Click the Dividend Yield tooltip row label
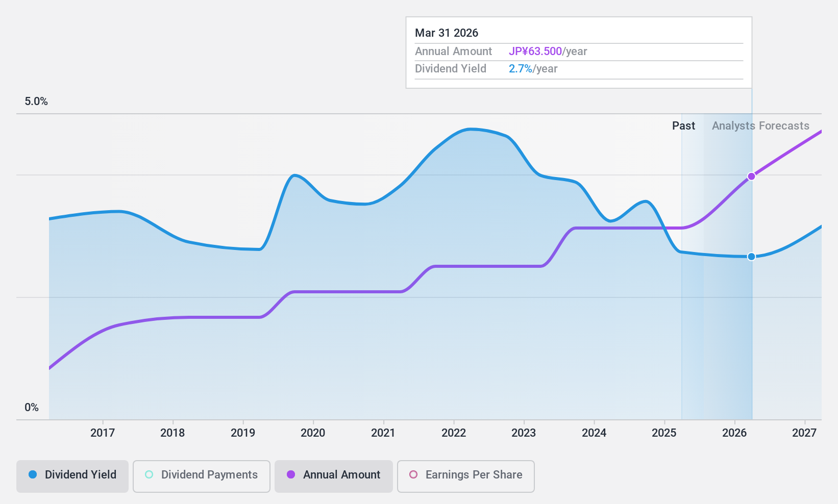This screenshot has height=504, width=838. (x=451, y=69)
